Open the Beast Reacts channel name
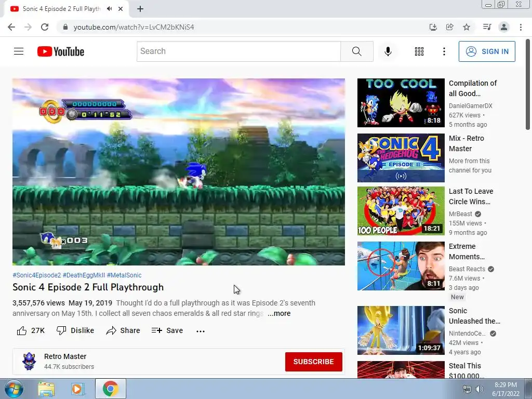The image size is (532, 399). [467, 269]
